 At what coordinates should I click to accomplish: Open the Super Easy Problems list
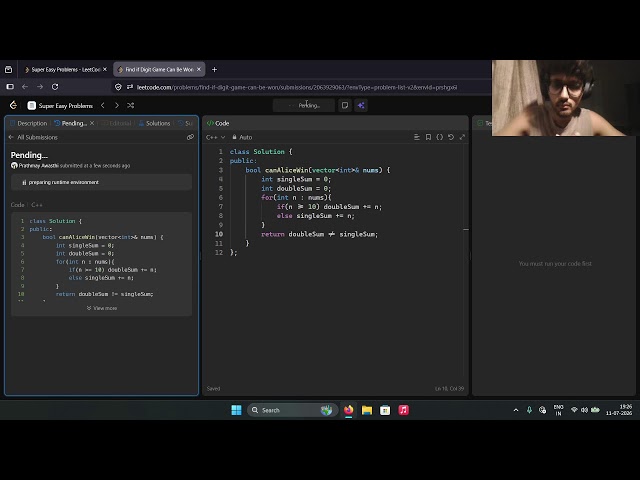pos(60,106)
